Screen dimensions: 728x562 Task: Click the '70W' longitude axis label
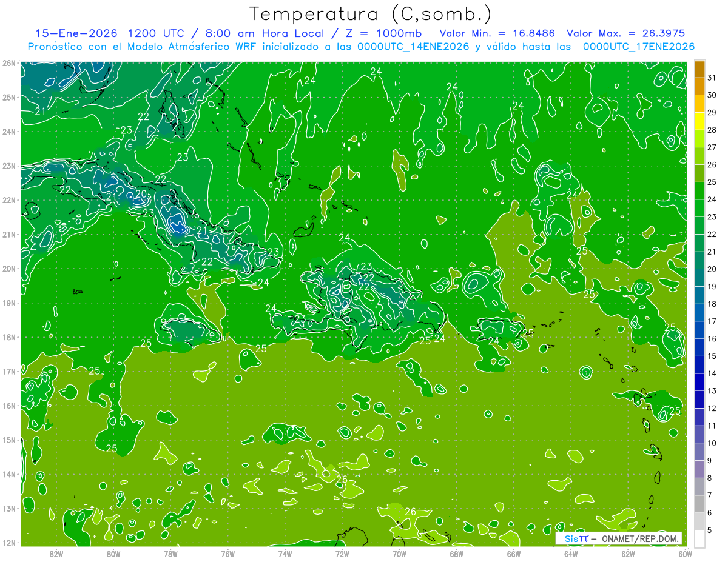pyautogui.click(x=399, y=554)
